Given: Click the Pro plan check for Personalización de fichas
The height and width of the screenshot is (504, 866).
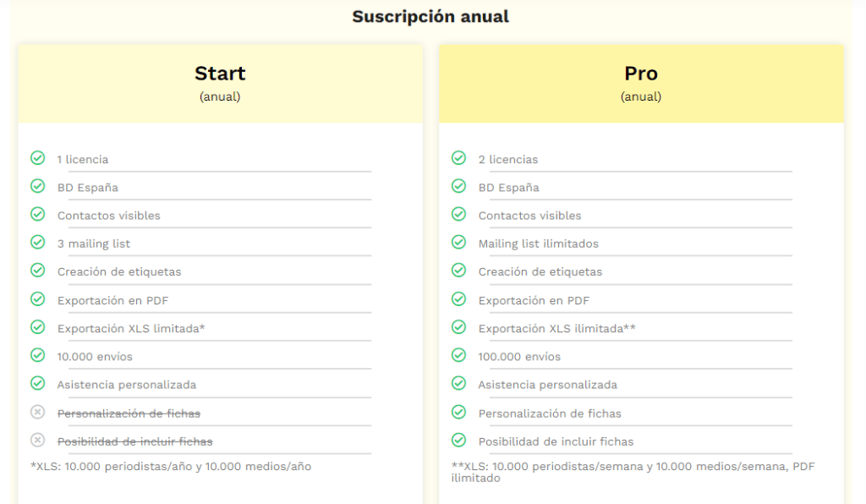Looking at the screenshot, I should pos(458,412).
